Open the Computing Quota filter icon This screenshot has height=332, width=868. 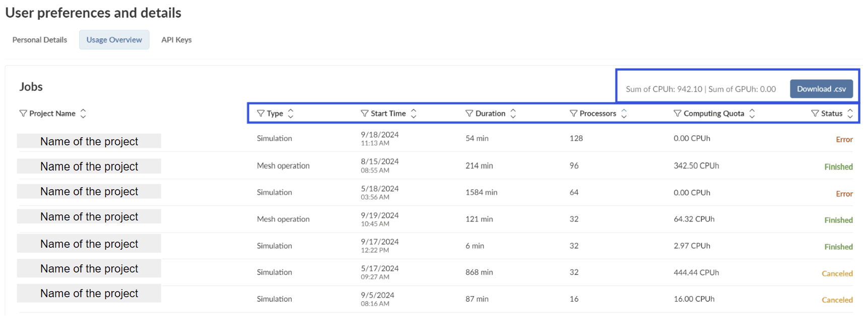coord(677,114)
